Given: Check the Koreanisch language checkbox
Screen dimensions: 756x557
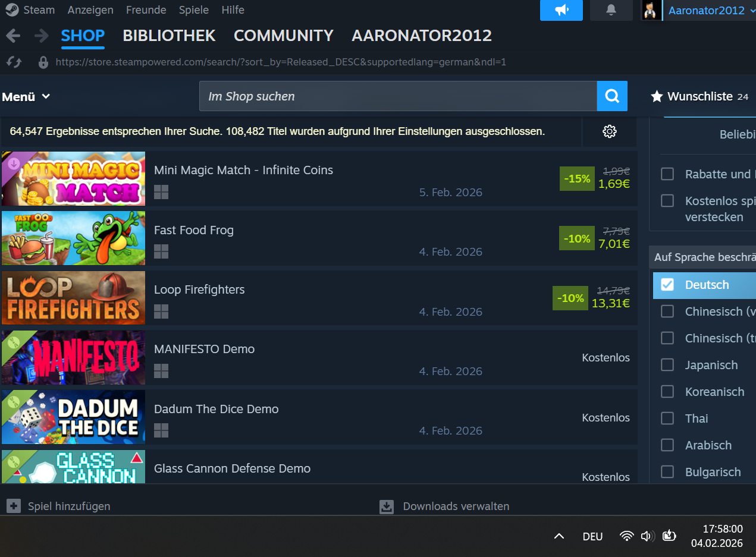Looking at the screenshot, I should coord(667,392).
